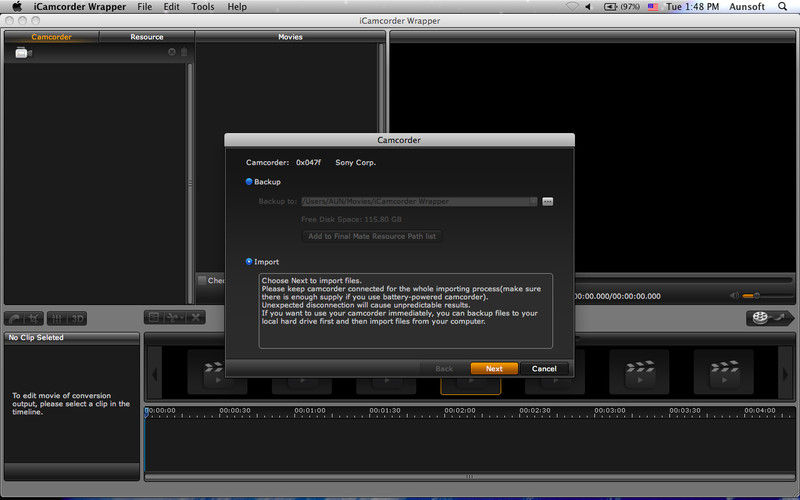Select the Import radio option
Screen dimensions: 800x500
[x=249, y=262]
